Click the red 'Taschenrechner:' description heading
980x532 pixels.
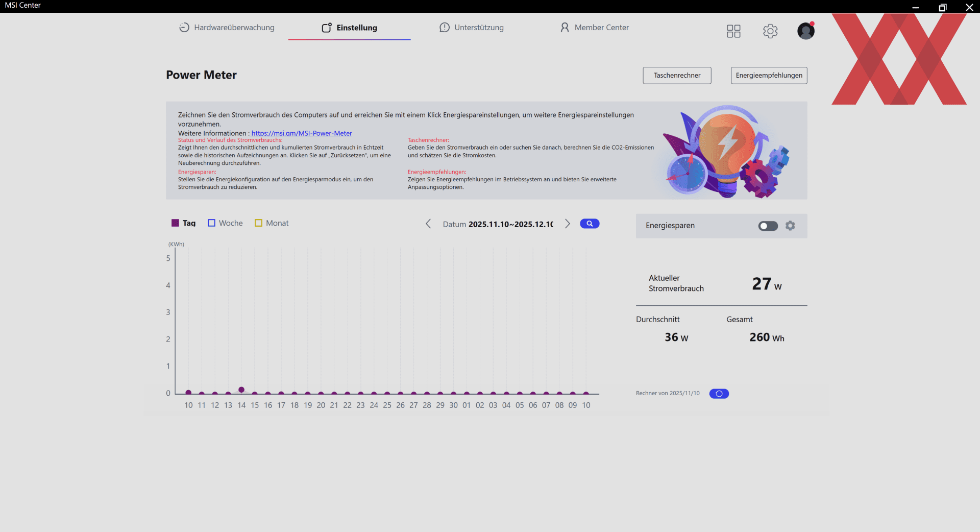pyautogui.click(x=428, y=140)
